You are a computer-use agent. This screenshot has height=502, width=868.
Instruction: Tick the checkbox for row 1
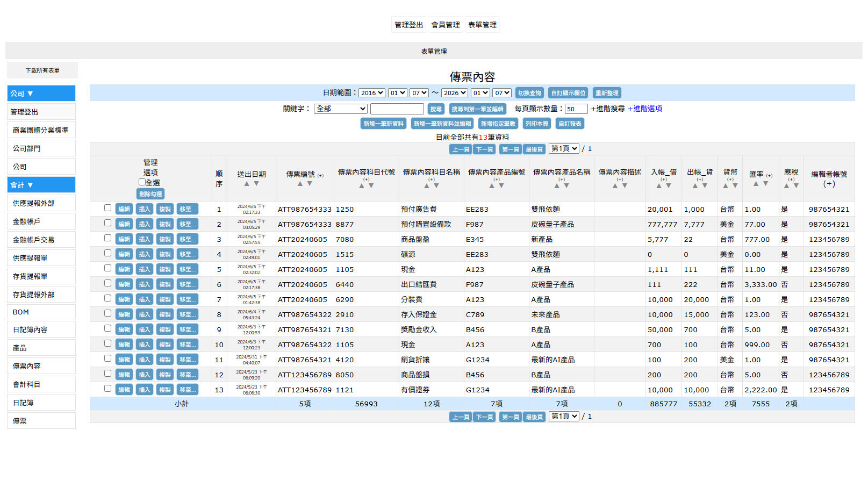[107, 208]
